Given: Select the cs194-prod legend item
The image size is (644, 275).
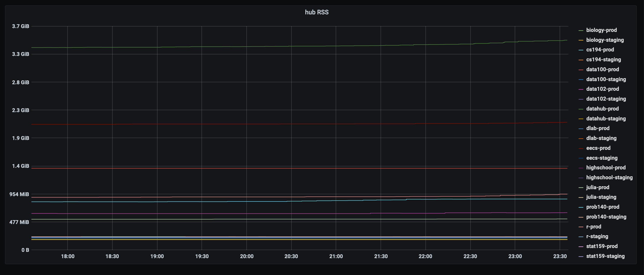Looking at the screenshot, I should [600, 50].
